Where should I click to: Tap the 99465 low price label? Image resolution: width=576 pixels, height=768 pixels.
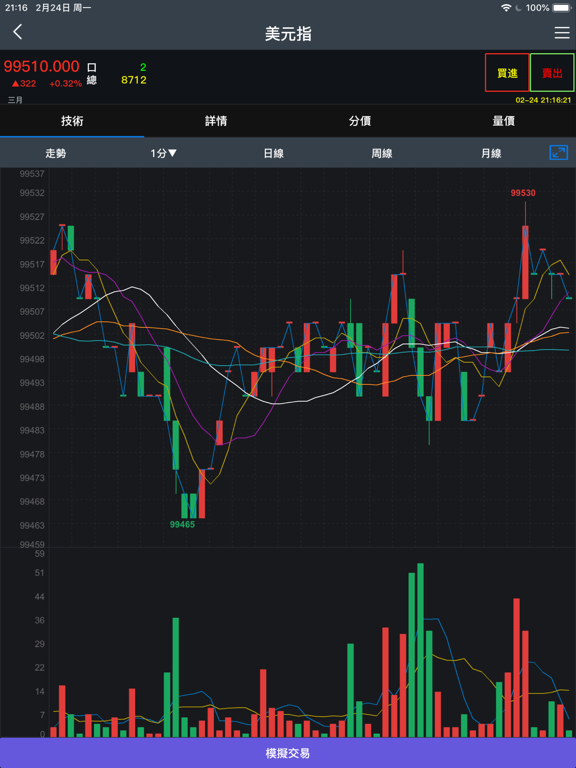click(182, 525)
